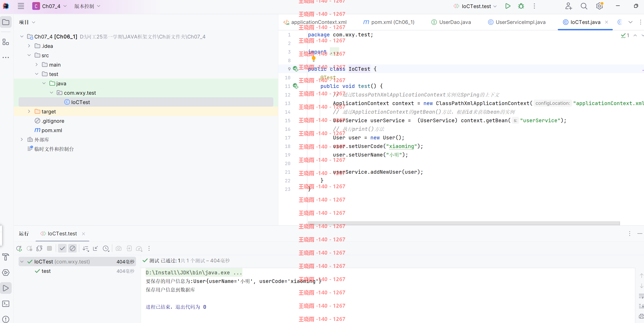
Task: Collapse the src folder
Action: tap(29, 55)
